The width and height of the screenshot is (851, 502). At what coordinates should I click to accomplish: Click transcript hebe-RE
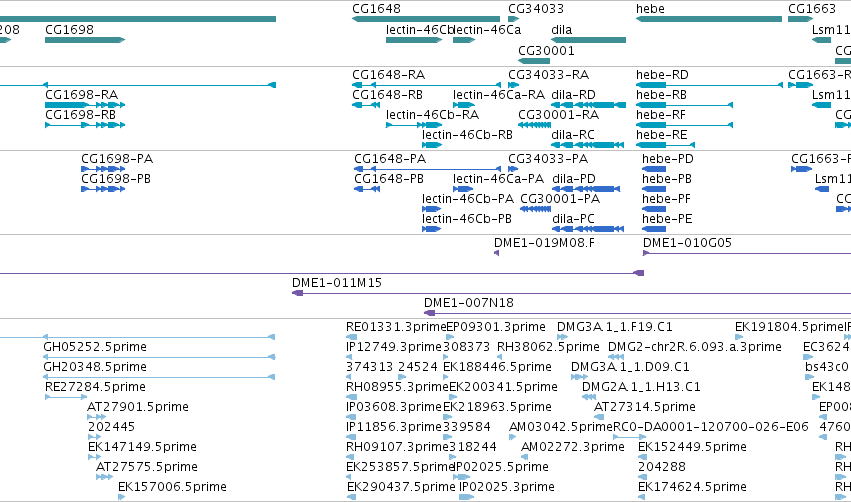coord(665,145)
